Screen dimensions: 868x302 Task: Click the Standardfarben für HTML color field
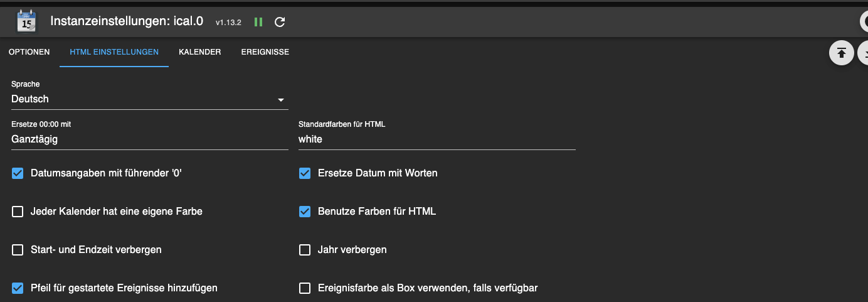click(437, 139)
